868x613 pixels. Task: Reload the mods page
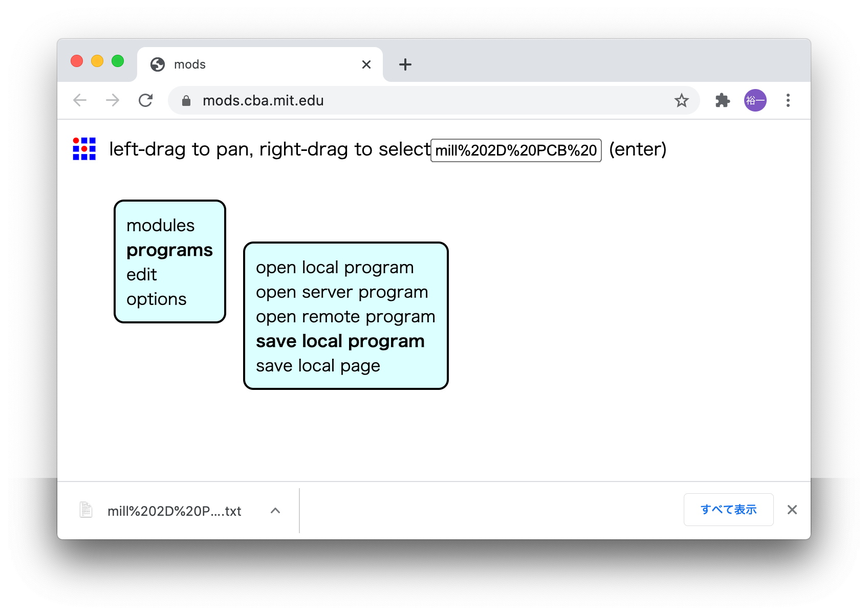point(146,100)
